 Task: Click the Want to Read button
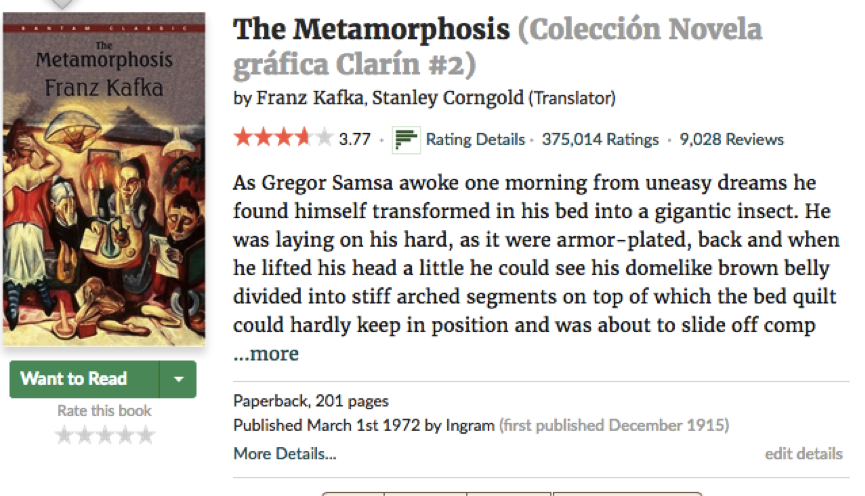84,379
